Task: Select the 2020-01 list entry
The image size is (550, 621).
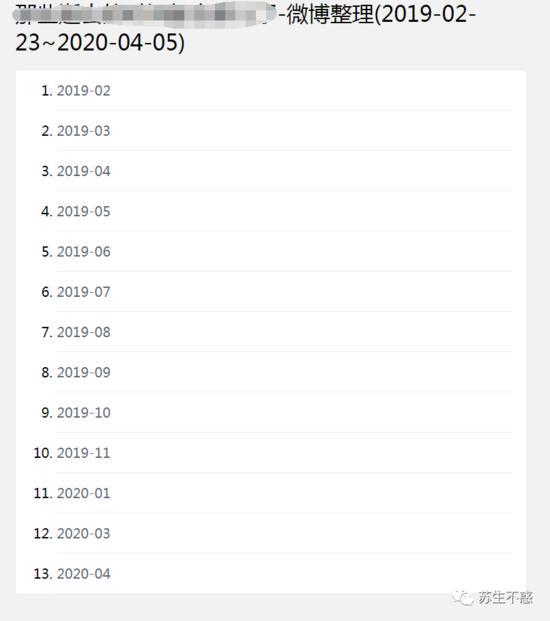Action: pyautogui.click(x=84, y=493)
